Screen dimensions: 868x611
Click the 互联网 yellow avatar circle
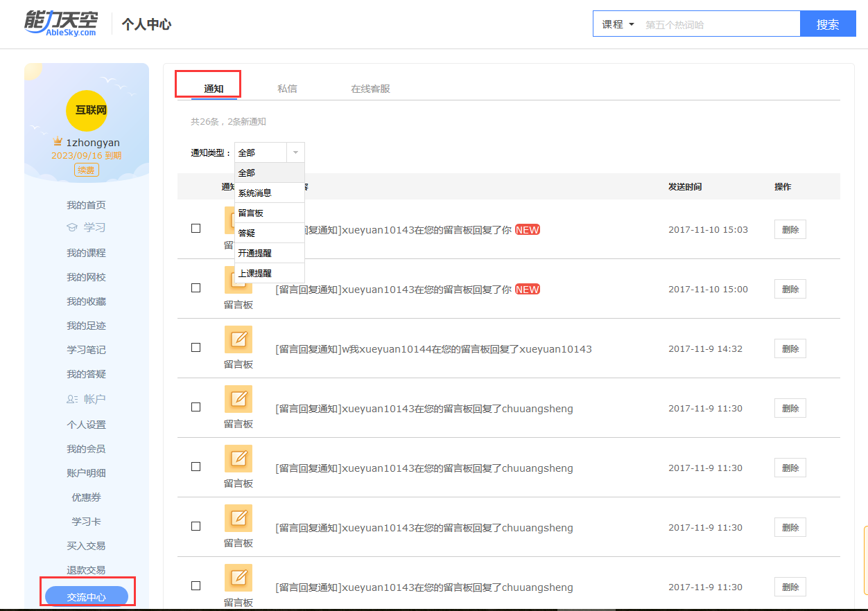click(x=86, y=110)
